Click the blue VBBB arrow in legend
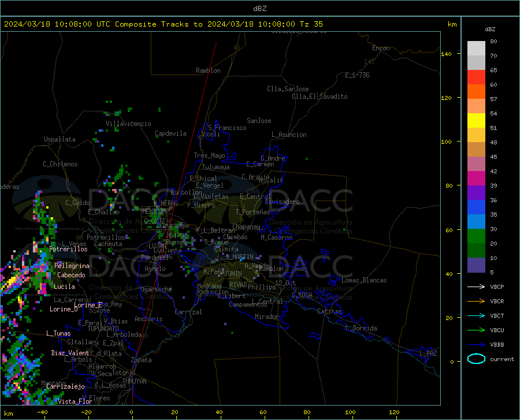 click(x=476, y=345)
